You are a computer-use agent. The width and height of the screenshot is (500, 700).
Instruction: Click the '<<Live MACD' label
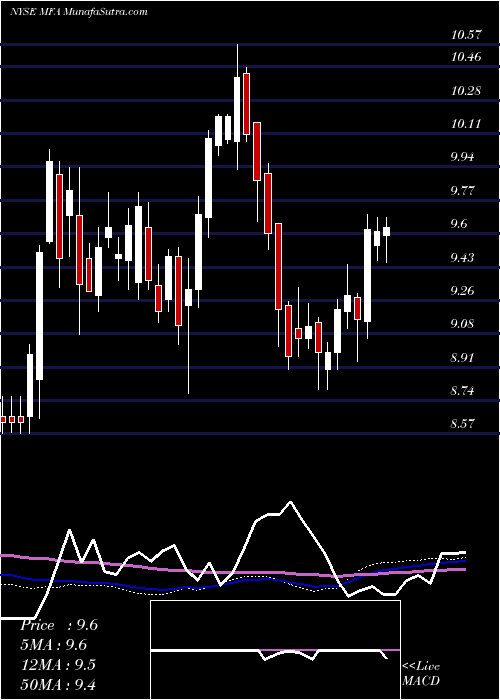click(421, 673)
